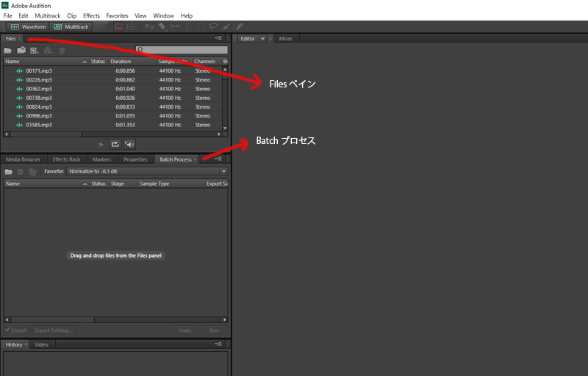
Task: Switch to the Waveform editor view
Action: click(x=28, y=26)
